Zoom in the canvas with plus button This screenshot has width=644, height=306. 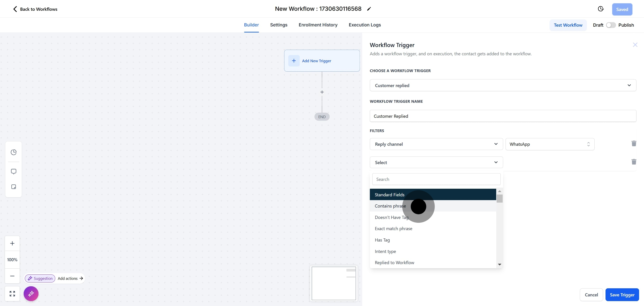12,244
